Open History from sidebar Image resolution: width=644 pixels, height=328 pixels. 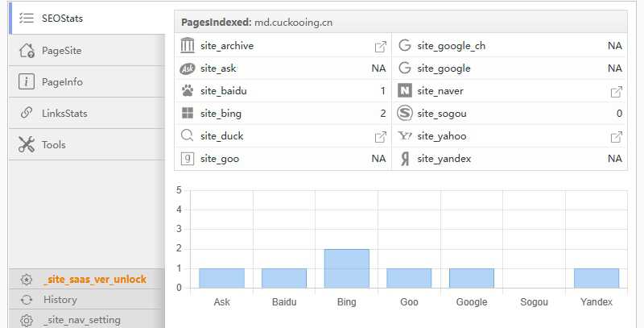point(60,300)
